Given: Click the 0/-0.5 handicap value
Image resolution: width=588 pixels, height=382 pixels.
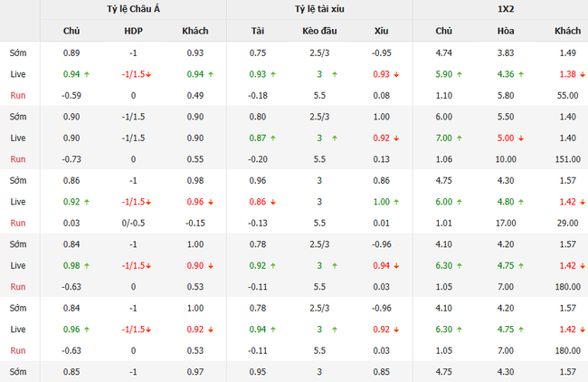Looking at the screenshot, I should coord(133,223).
